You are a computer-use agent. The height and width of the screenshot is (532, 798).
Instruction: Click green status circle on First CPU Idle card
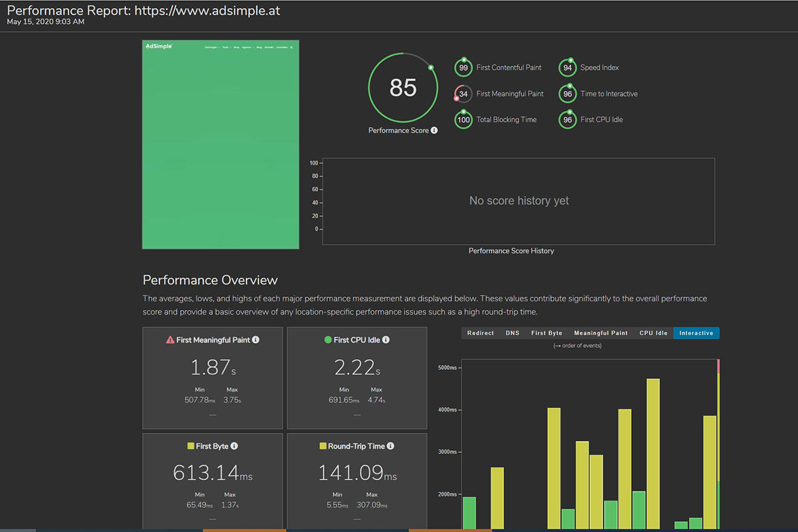click(x=328, y=340)
